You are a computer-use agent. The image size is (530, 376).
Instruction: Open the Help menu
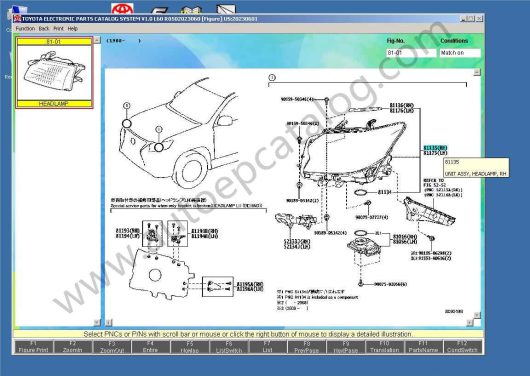click(x=73, y=29)
